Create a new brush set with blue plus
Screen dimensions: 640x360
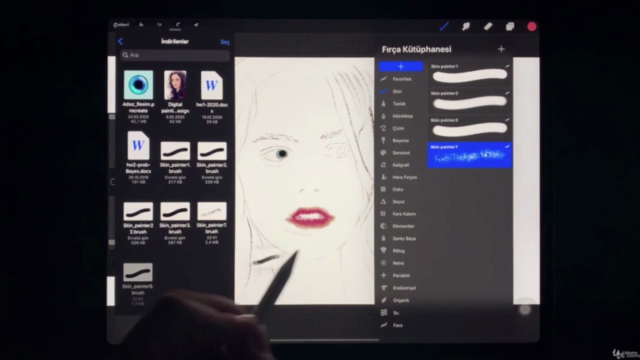coord(401,67)
